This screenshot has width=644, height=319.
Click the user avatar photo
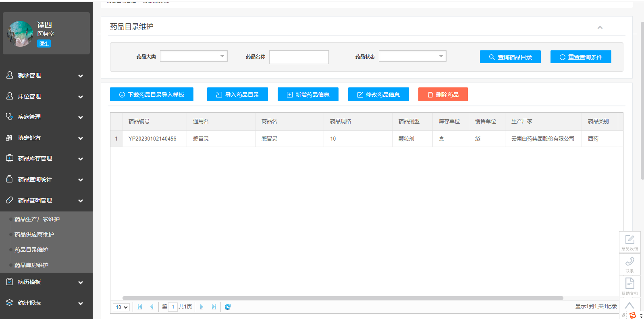pos(20,34)
